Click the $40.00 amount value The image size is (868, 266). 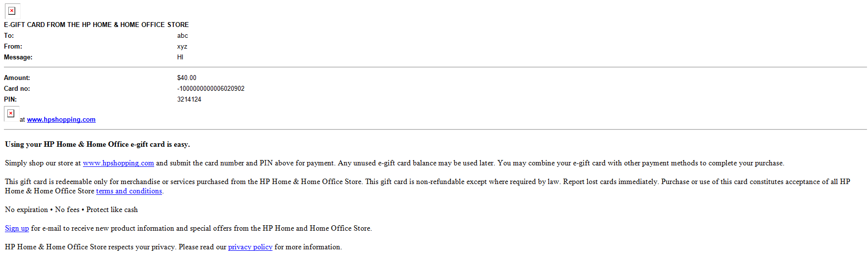click(187, 78)
